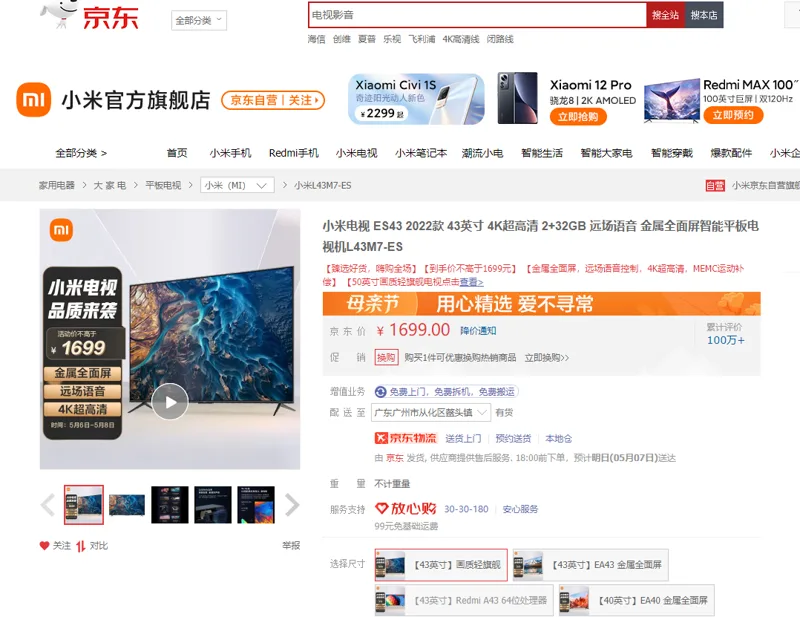Click the 查看> link in promo text
The image size is (800, 617).
click(x=471, y=282)
